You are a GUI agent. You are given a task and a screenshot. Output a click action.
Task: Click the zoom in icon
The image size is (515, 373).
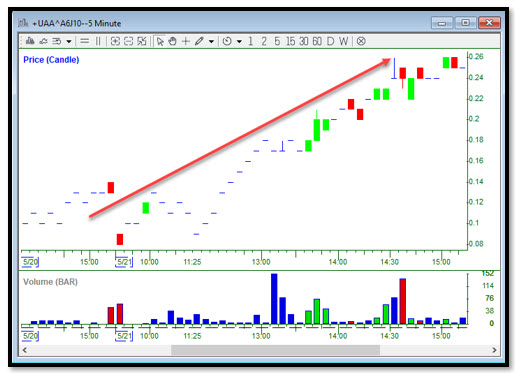(115, 41)
